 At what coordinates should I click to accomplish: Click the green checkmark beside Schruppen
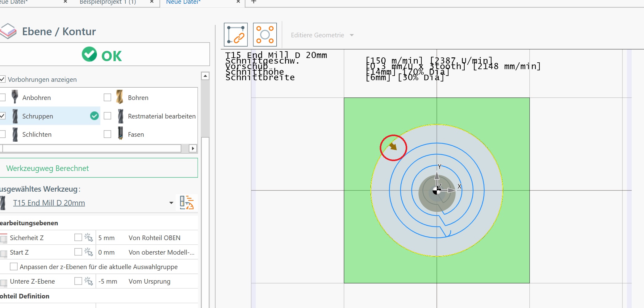coord(94,116)
